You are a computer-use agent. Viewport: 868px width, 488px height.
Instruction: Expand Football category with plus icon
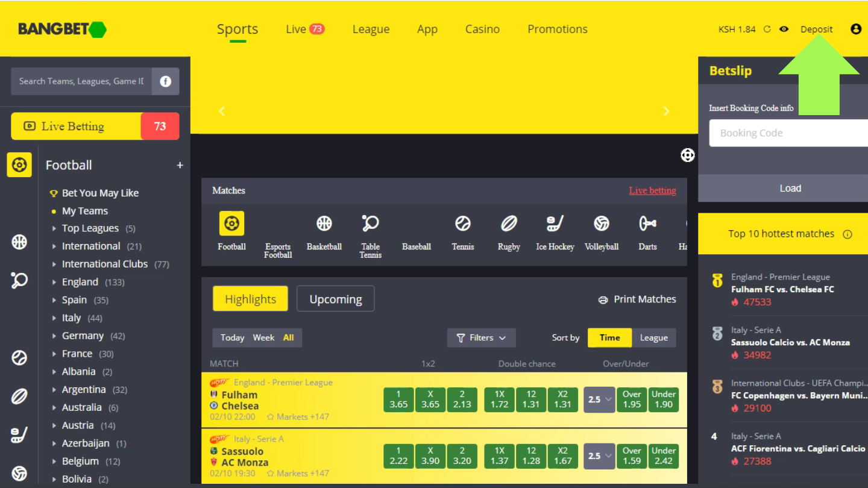(x=180, y=165)
